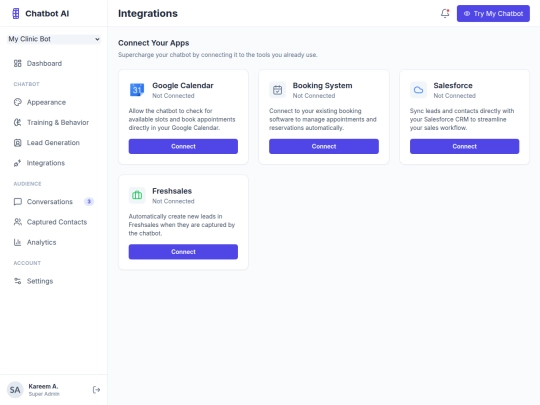Navigate to Lead Generation

pyautogui.click(x=53, y=143)
